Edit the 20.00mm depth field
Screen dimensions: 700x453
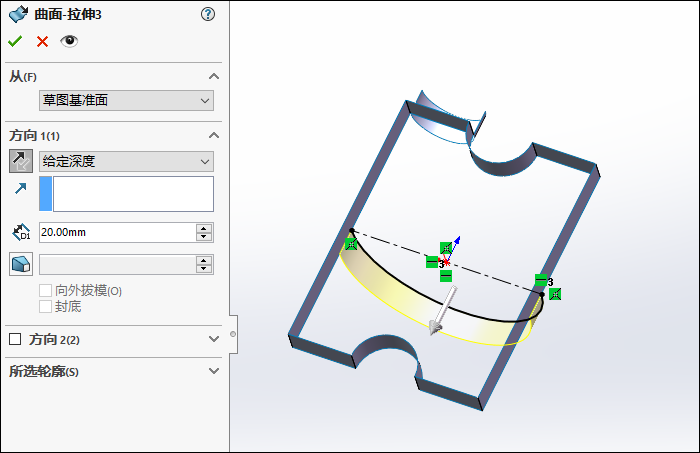point(117,233)
